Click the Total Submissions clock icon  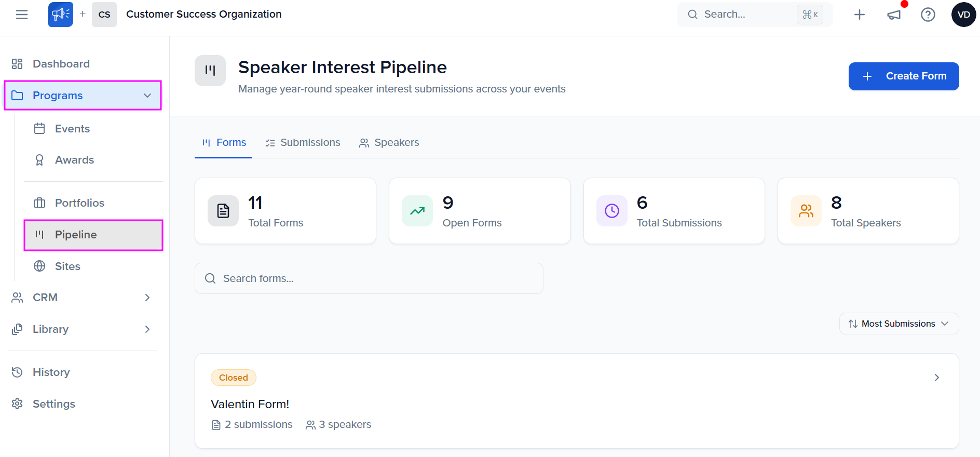(612, 211)
